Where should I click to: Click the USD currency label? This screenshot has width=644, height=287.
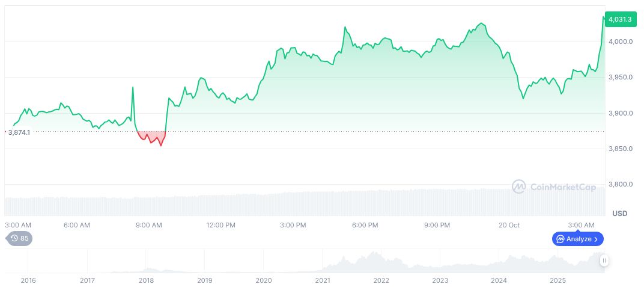[620, 214]
